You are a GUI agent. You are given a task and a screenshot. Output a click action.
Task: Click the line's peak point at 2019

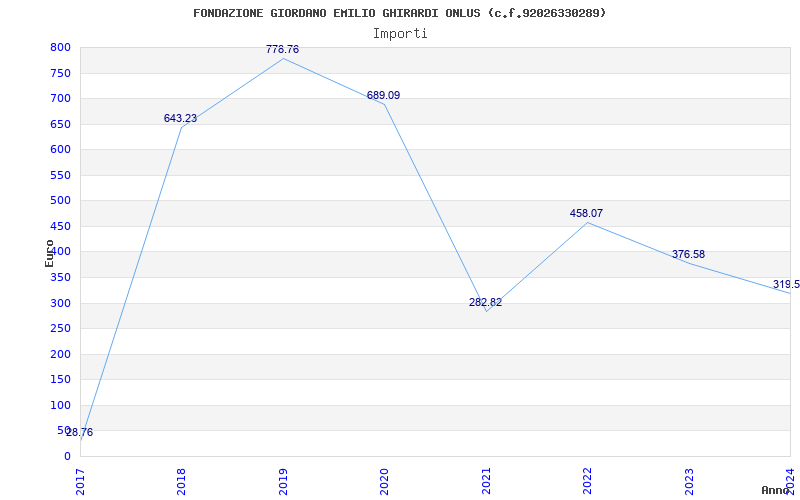click(x=283, y=59)
